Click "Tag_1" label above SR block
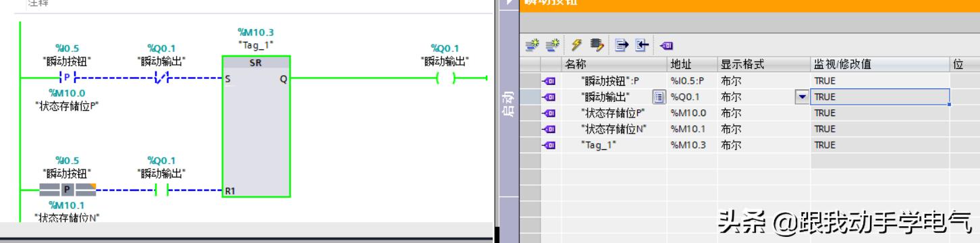The image size is (980, 243). 256,45
